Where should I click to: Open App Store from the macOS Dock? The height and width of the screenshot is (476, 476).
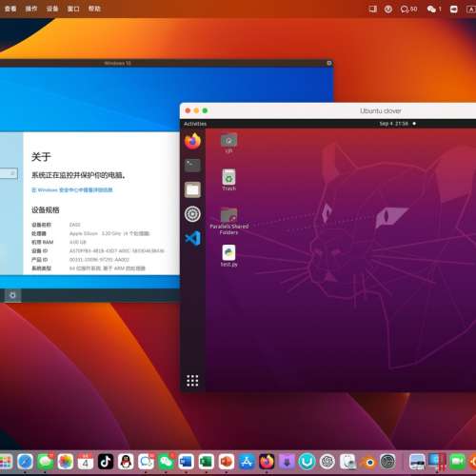[x=247, y=462]
